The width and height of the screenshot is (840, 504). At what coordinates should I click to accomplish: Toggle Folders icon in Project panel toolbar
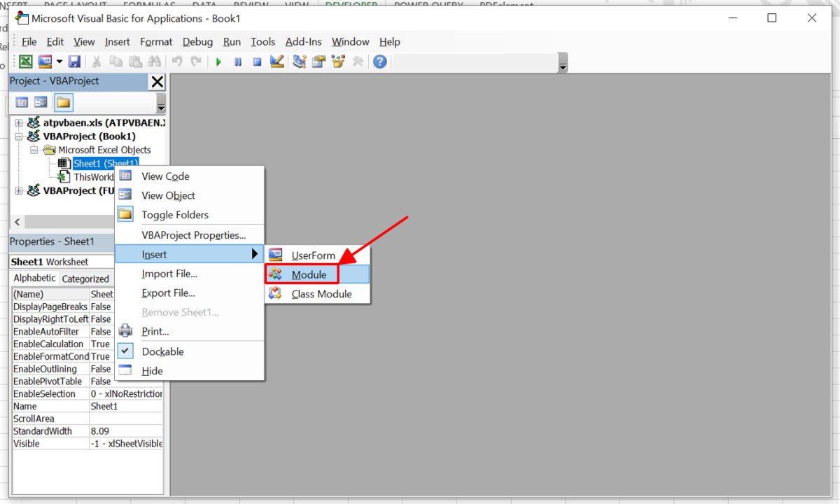point(63,102)
